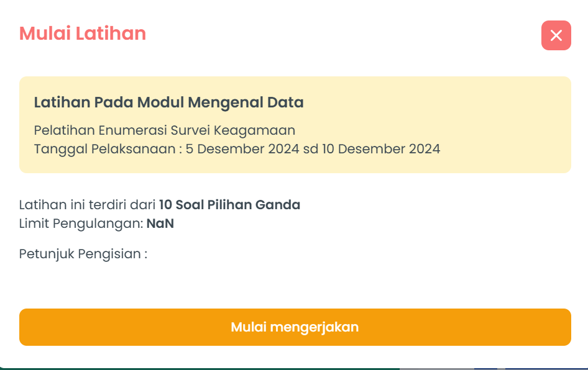
Task: Click the Limit Pengulangan label
Action: [81, 223]
